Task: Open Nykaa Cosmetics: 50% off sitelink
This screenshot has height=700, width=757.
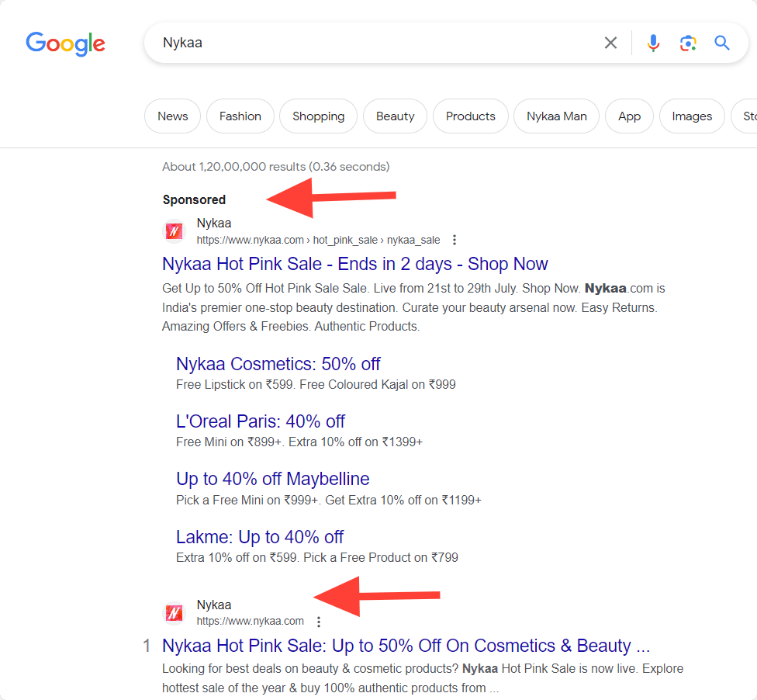Action: [x=278, y=364]
